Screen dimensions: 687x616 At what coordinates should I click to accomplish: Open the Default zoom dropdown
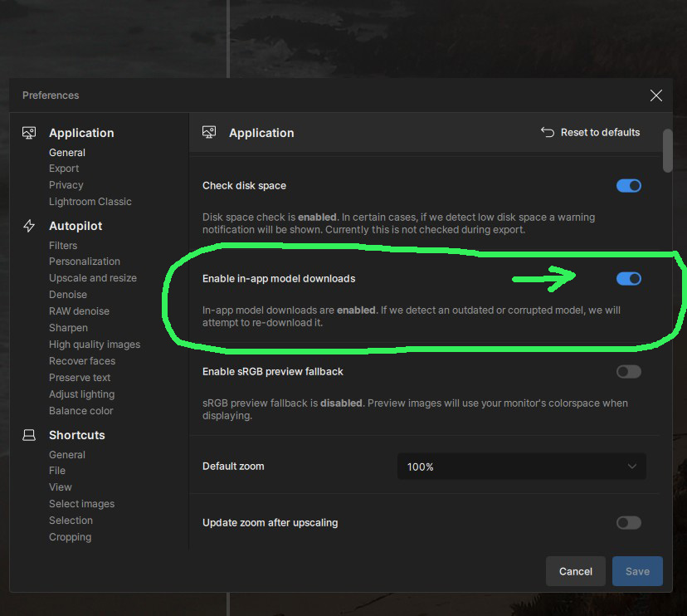coord(521,467)
